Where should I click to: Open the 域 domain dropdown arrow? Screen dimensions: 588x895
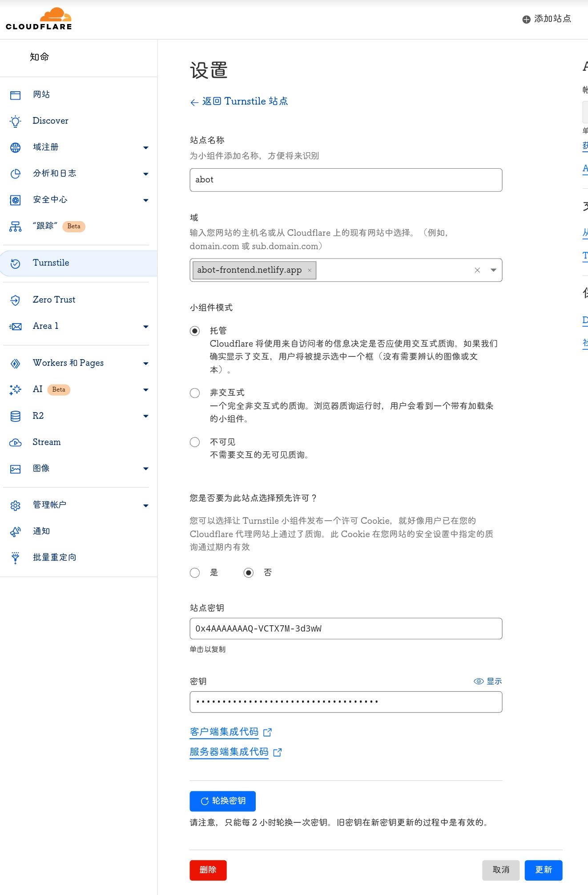(493, 270)
